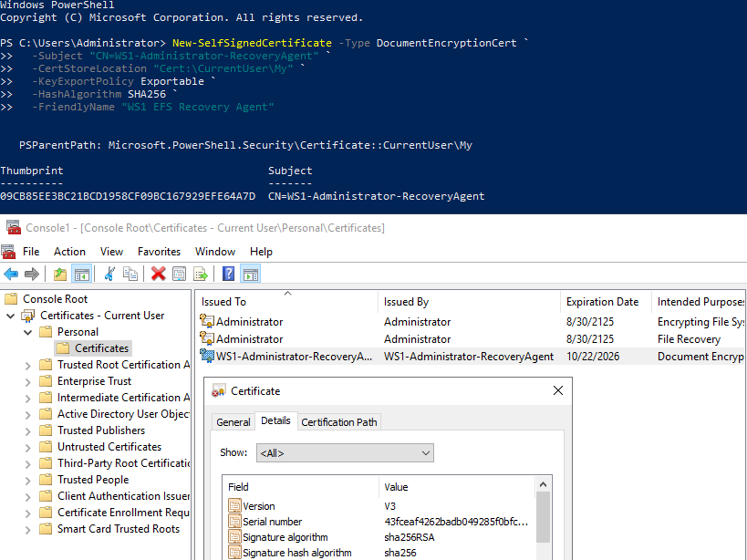747x560 pixels.
Task: Click the Cut scissors icon
Action: coord(109,274)
